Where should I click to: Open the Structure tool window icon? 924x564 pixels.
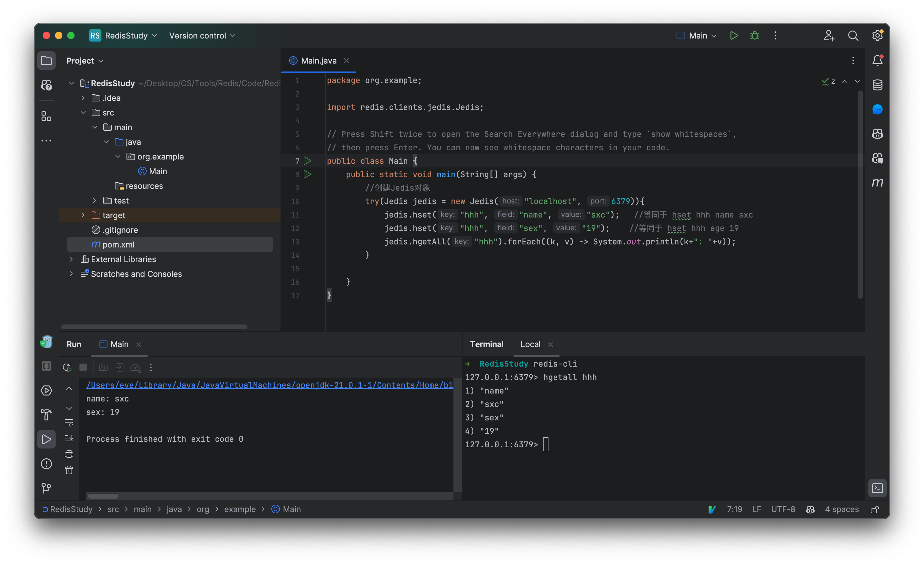pos(46,116)
